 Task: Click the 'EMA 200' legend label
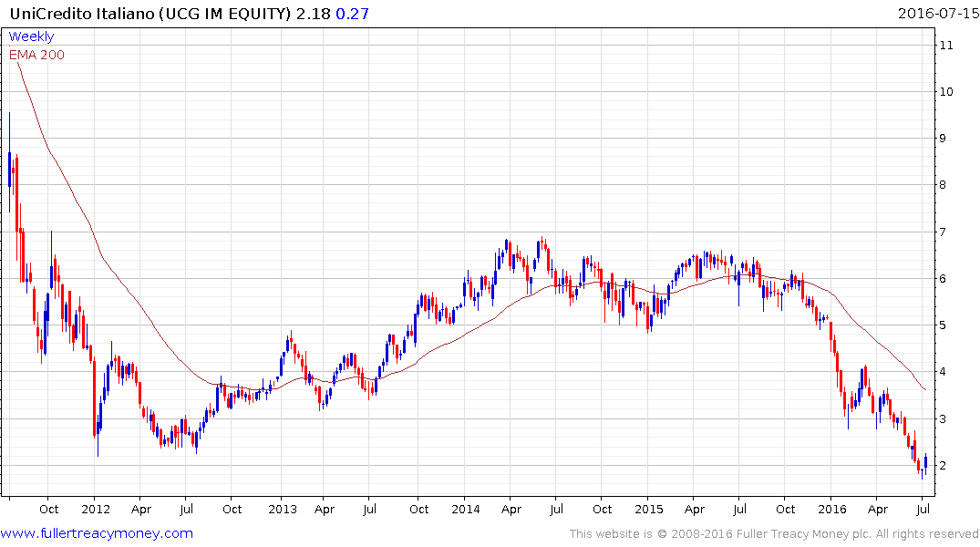click(x=36, y=55)
